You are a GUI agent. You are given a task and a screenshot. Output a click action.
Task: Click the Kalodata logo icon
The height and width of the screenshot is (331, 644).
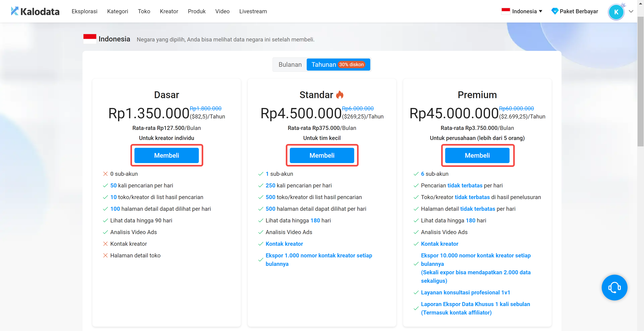coord(15,11)
